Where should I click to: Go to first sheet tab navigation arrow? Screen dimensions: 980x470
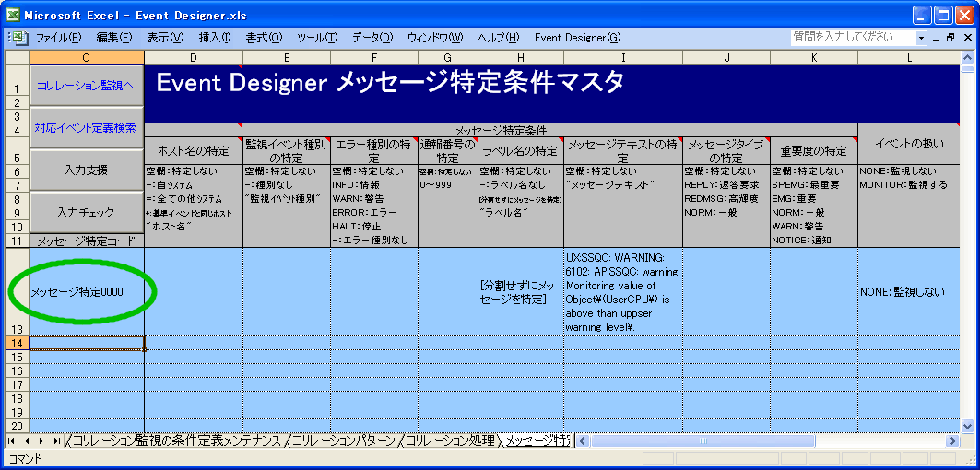(11, 441)
